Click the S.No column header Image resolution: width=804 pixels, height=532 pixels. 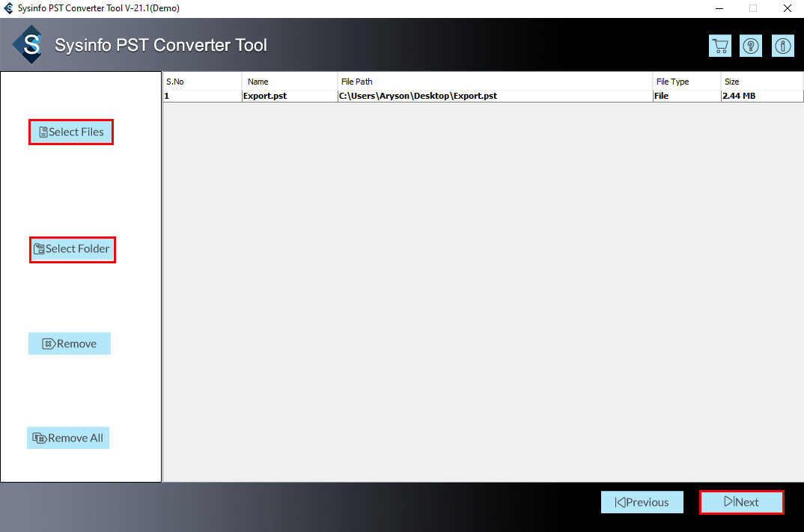tap(203, 82)
